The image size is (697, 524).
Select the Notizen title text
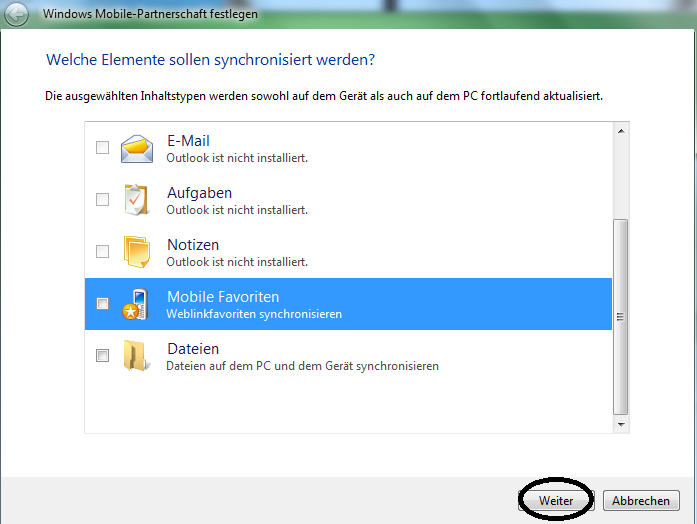coord(193,245)
